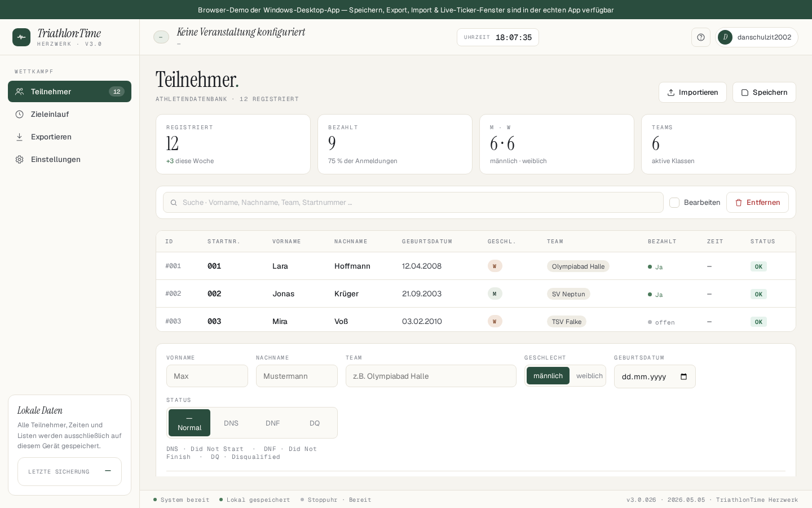Click the Teilnehmer people icon
Viewport: 812px width, 508px height.
[19, 91]
